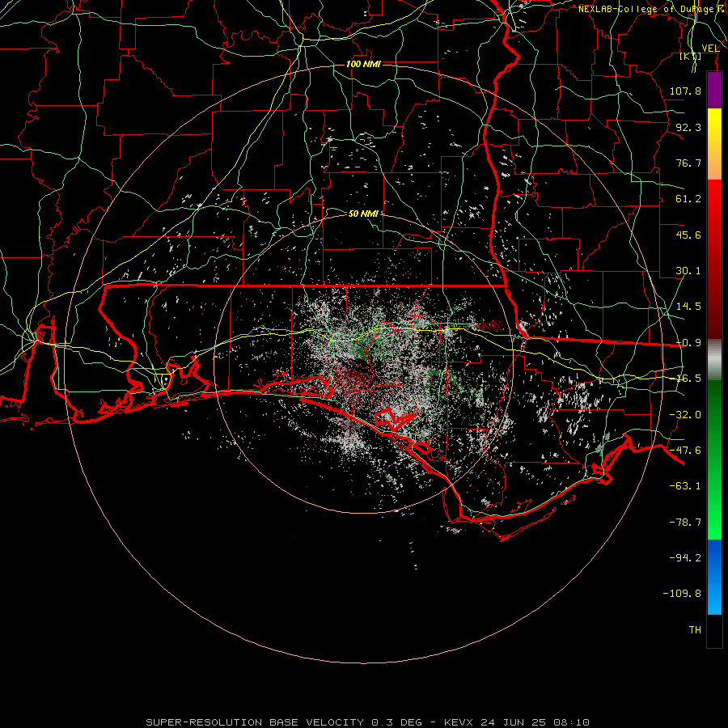Click the 76.7 legend value
728x728 pixels.
tap(688, 163)
